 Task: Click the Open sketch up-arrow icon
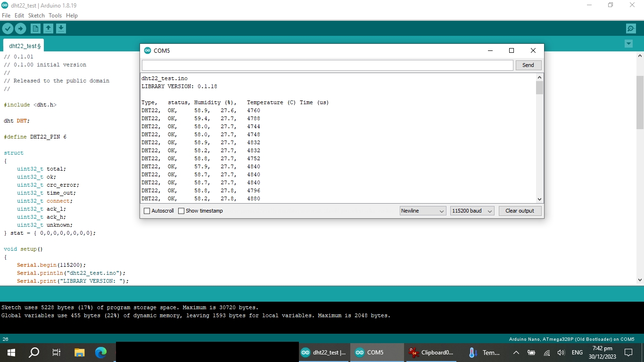48,29
